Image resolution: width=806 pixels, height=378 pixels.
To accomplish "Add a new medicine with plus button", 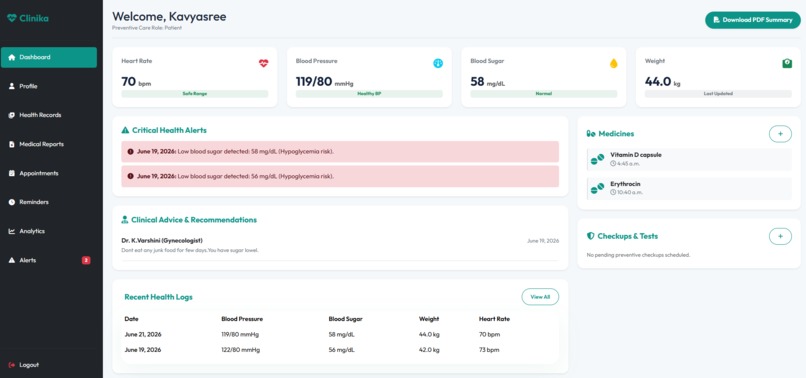I will [x=780, y=134].
